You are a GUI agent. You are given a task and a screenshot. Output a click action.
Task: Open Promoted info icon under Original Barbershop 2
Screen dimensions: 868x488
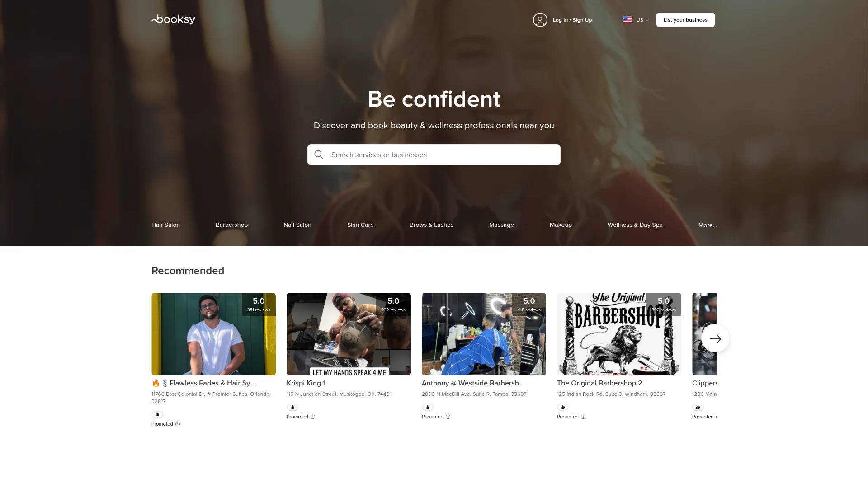583,417
